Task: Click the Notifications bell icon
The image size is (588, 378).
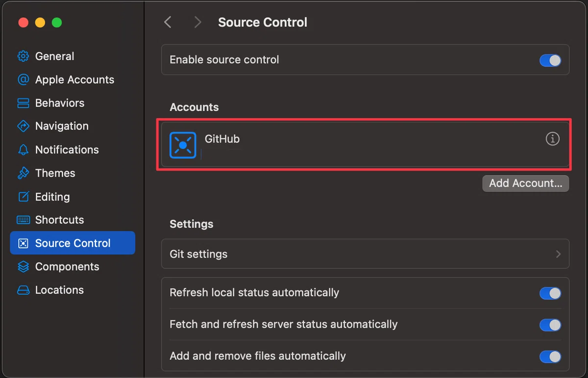Action: [23, 150]
